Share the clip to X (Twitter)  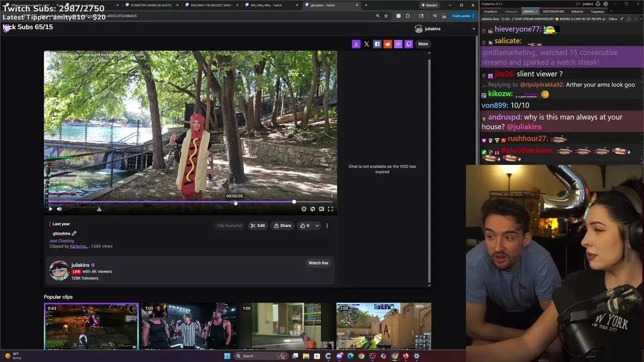pyautogui.click(x=366, y=44)
